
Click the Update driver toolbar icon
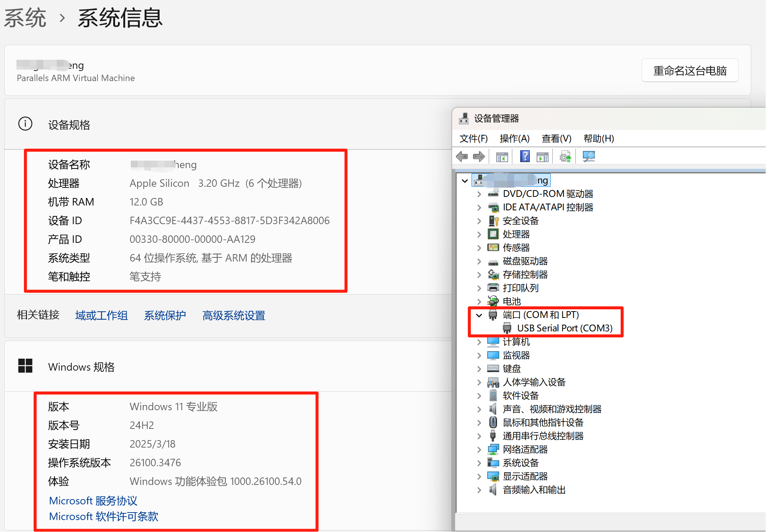[565, 156]
